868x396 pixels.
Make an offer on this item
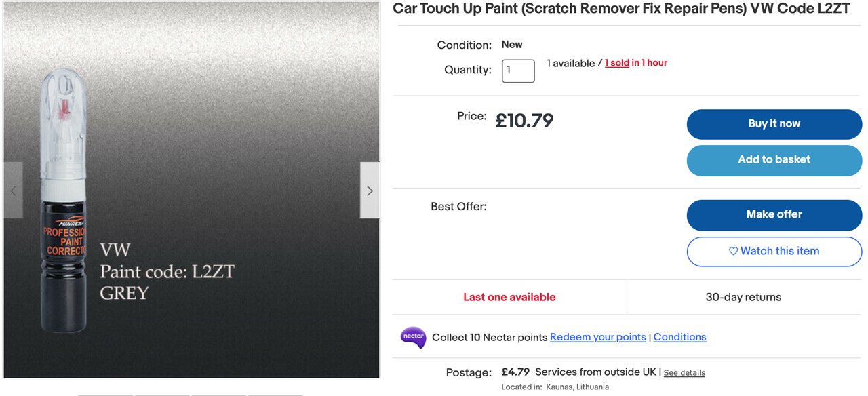[x=774, y=214]
